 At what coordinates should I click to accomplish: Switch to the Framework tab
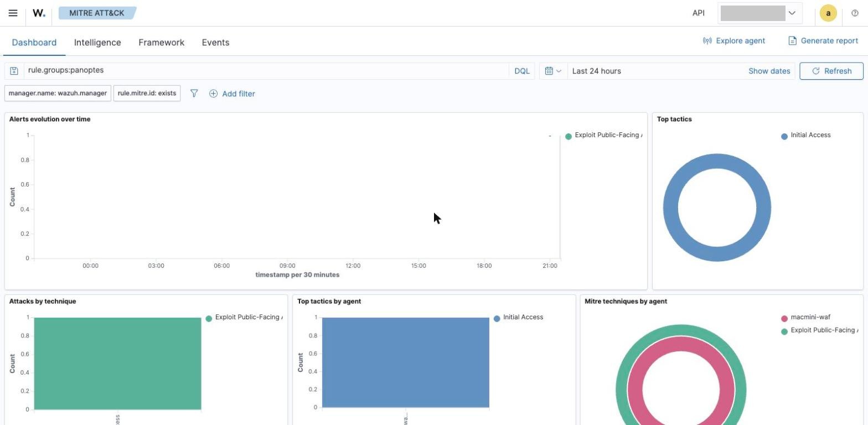tap(162, 43)
